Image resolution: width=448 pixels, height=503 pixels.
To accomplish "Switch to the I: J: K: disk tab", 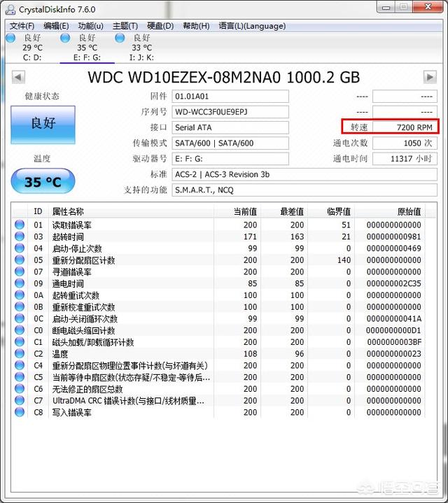I will [141, 48].
